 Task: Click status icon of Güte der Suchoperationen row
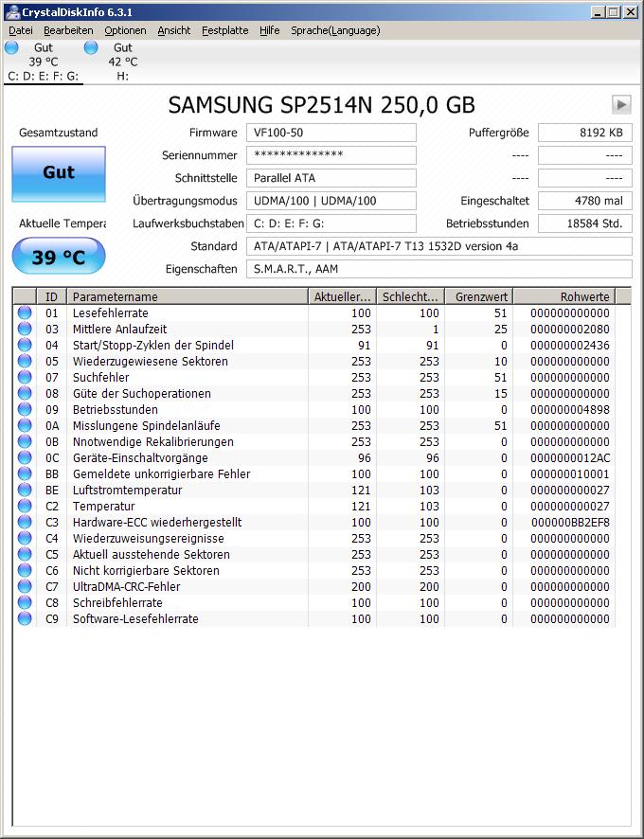click(25, 393)
